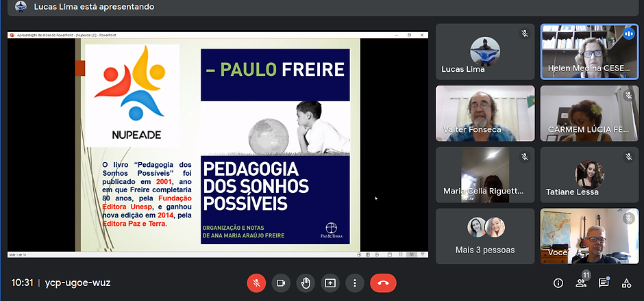Unmute your microphone with the red mic button
This screenshot has height=301, width=644.
(x=256, y=283)
